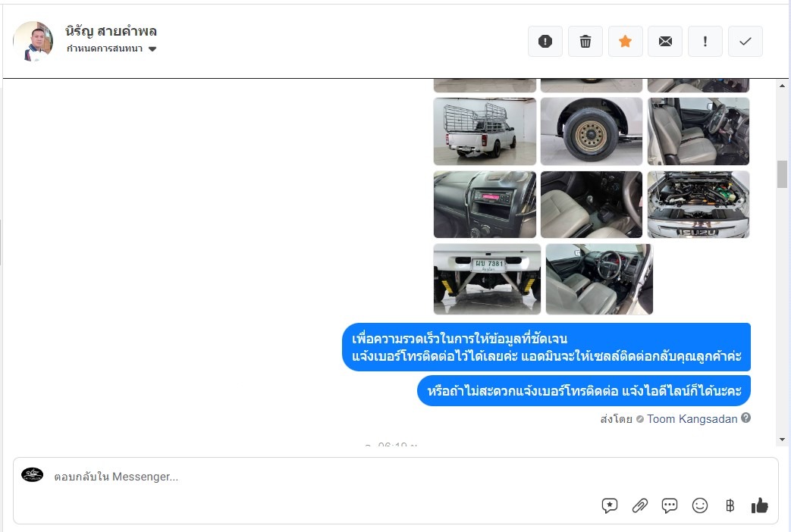Screen dimensions: 791x532
Task: Mark conversation done with the checkmark button
Action: point(745,42)
